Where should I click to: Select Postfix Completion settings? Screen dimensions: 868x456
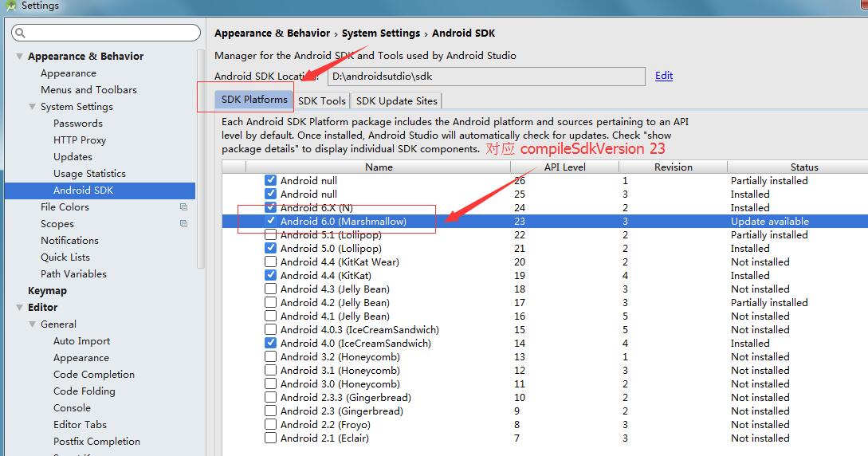point(97,441)
